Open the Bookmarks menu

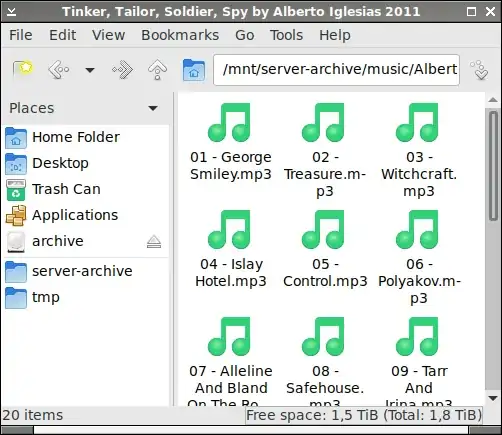point(180,35)
